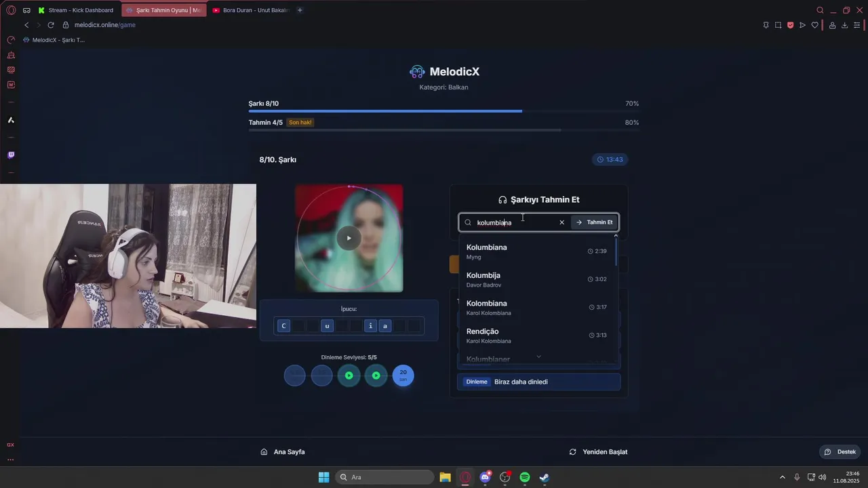Go back one page

(x=26, y=25)
